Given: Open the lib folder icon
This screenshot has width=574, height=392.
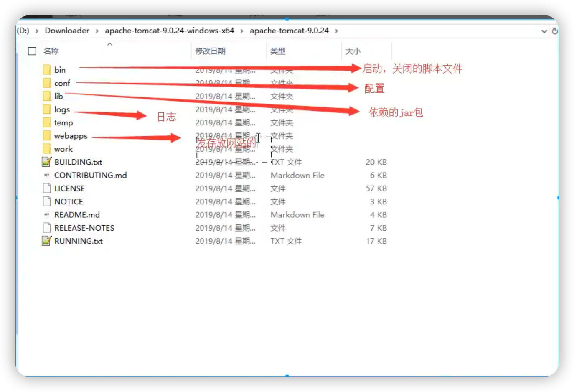Looking at the screenshot, I should coord(47,96).
